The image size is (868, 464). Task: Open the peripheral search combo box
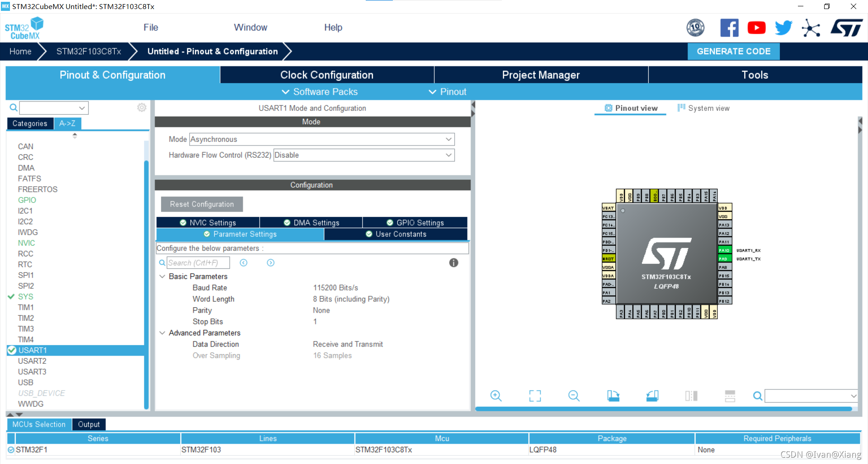54,108
